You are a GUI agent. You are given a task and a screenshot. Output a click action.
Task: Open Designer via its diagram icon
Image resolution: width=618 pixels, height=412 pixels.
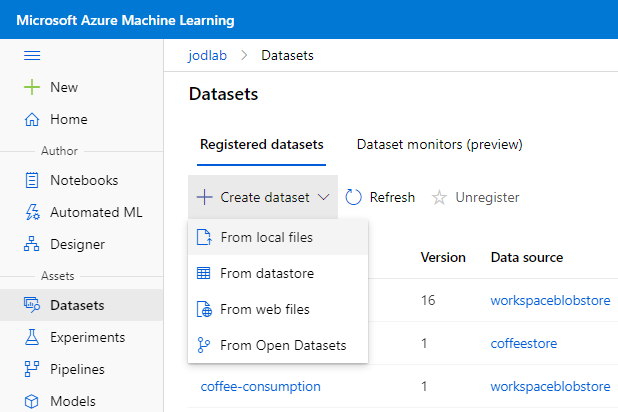pos(32,244)
